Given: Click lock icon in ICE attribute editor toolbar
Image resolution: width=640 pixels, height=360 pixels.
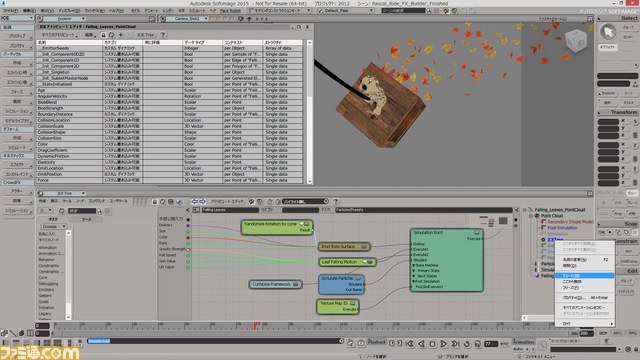Looking at the screenshot, I should point(103,35).
